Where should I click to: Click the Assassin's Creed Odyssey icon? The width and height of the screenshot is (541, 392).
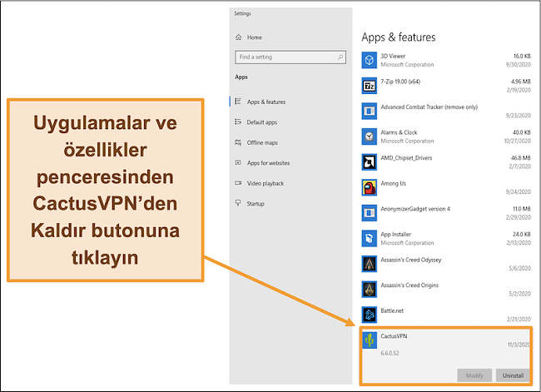(370, 264)
